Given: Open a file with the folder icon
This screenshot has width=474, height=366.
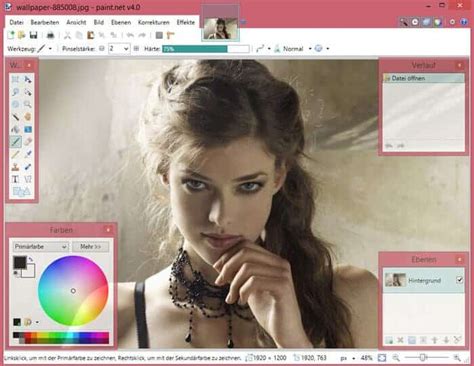Looking at the screenshot, I should (x=22, y=35).
